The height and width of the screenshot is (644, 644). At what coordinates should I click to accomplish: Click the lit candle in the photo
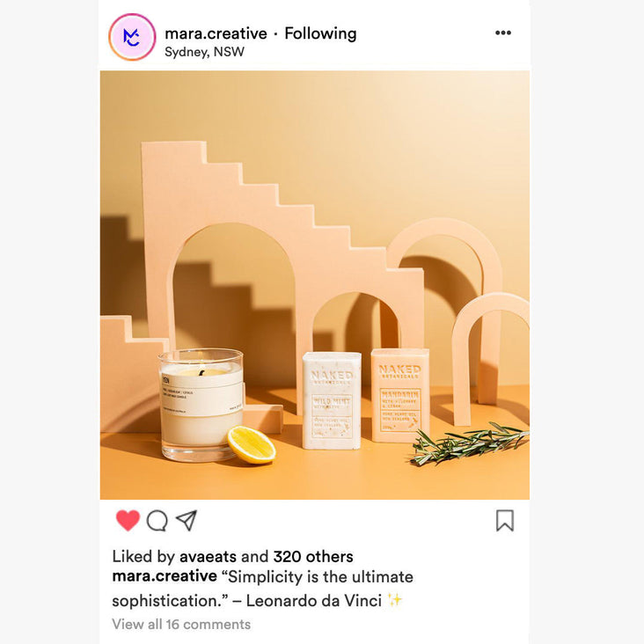[201, 406]
